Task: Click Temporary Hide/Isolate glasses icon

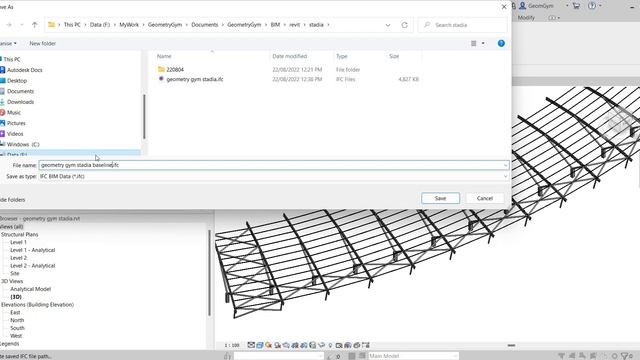Action: point(321,345)
